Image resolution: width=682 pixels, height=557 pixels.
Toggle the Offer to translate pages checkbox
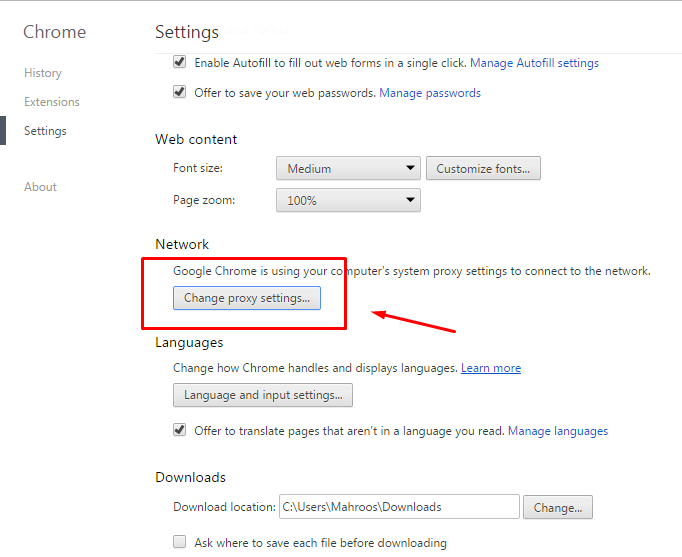pos(179,430)
